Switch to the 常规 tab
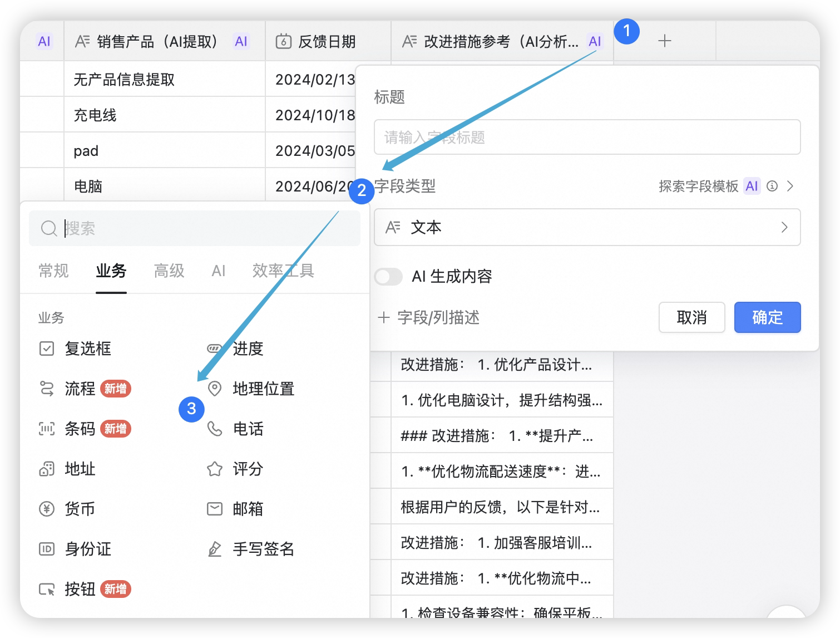Viewport: 840px width, 638px height. click(53, 271)
